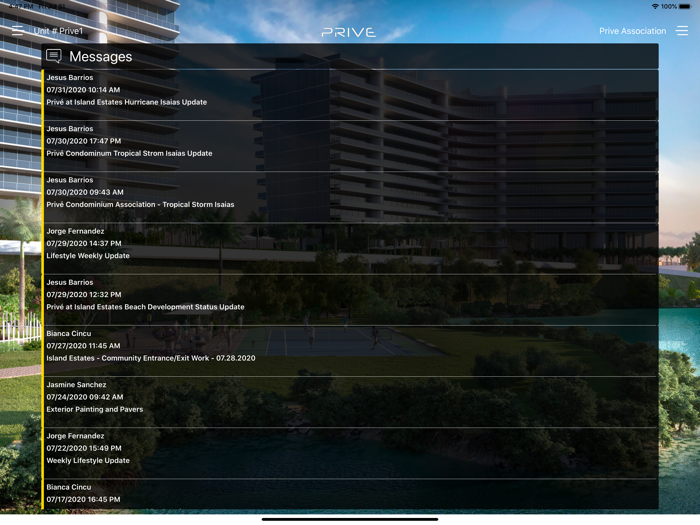Tap the Wi-Fi status icon
The image size is (700, 525).
click(x=655, y=6)
